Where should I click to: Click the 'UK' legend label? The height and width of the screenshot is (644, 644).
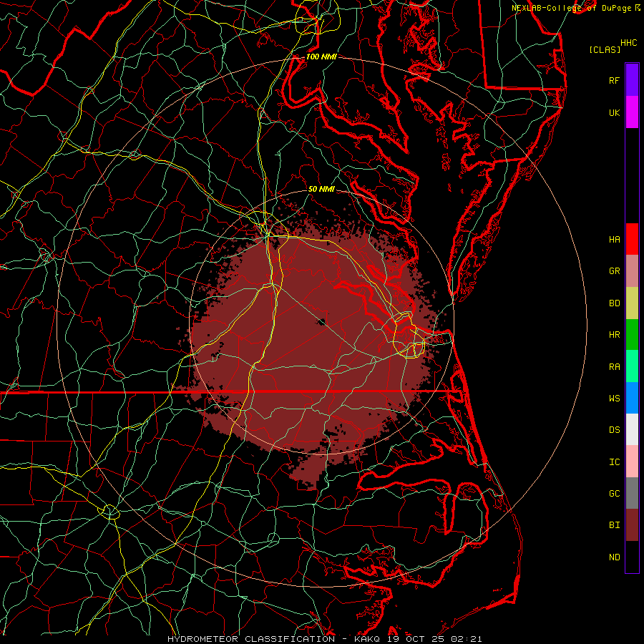pos(615,112)
